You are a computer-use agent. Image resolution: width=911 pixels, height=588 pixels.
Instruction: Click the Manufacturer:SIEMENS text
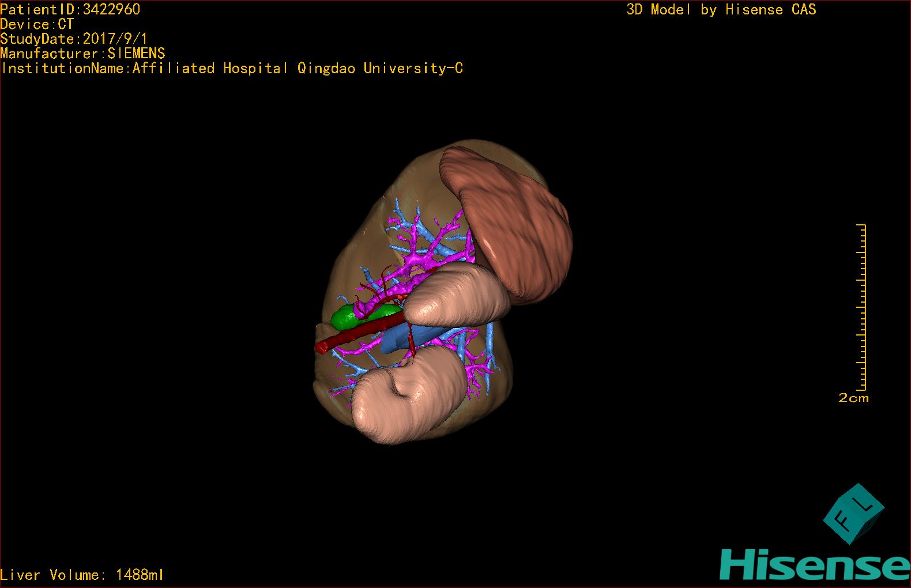click(x=82, y=54)
